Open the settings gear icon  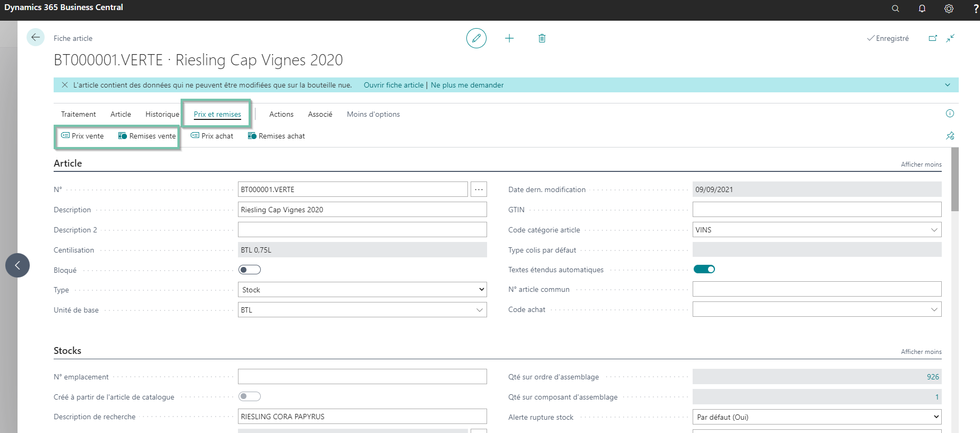tap(949, 8)
